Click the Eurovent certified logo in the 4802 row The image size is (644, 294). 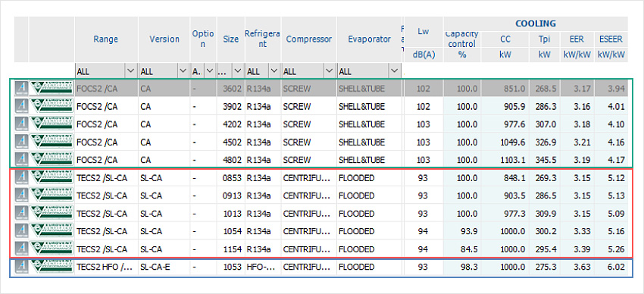tap(52, 160)
